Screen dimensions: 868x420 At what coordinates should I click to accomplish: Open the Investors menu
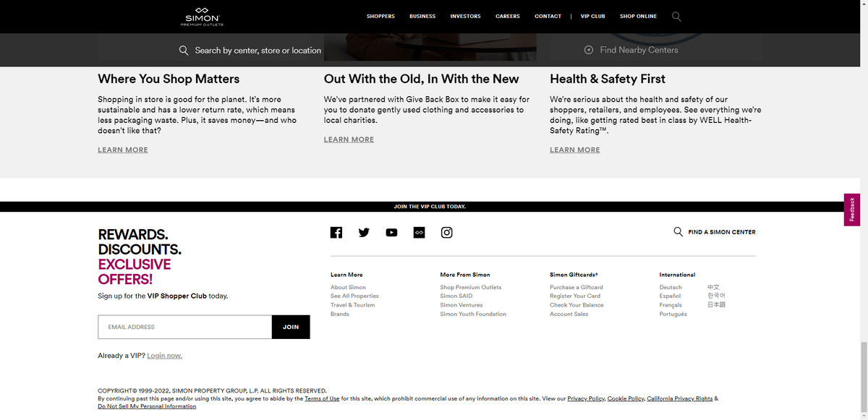pyautogui.click(x=465, y=16)
